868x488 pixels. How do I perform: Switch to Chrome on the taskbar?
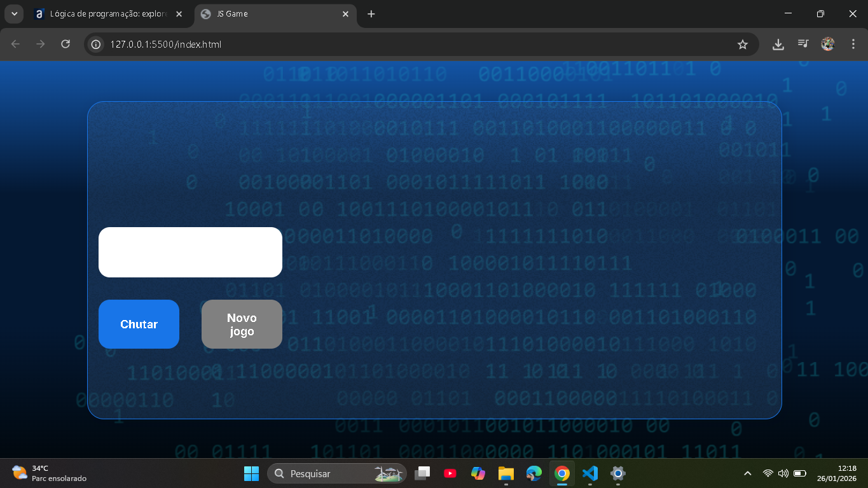click(561, 473)
